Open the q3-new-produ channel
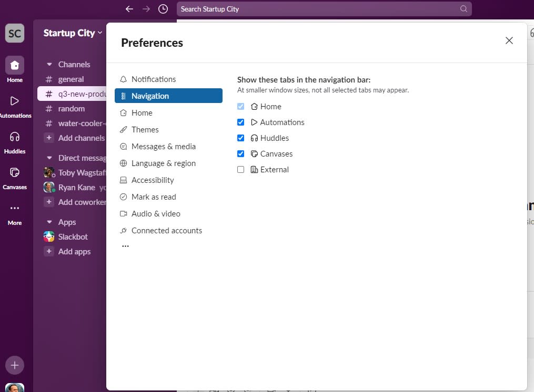 coord(72,94)
